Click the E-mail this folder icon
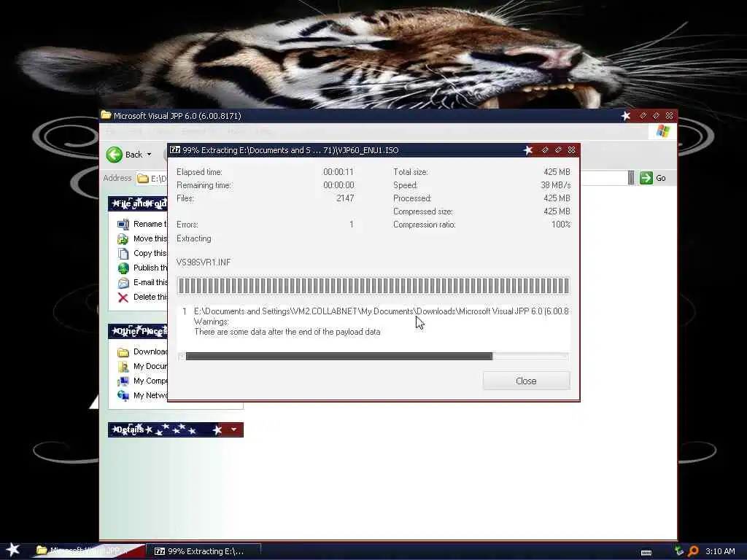The width and height of the screenshot is (747, 560). pos(123,283)
